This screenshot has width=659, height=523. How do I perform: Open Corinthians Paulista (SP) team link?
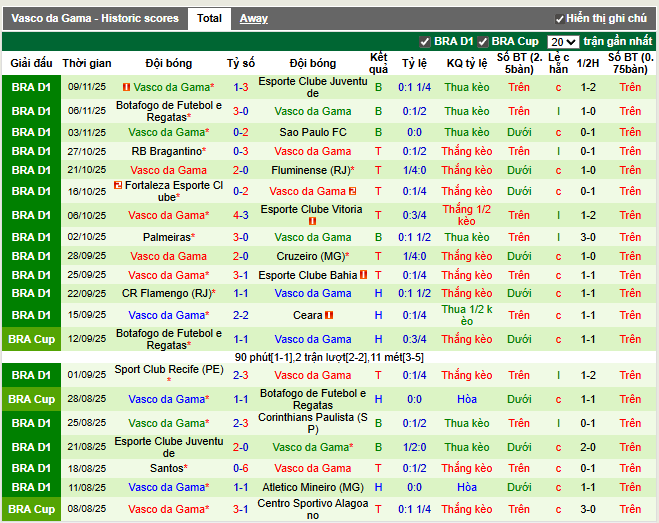tap(313, 423)
